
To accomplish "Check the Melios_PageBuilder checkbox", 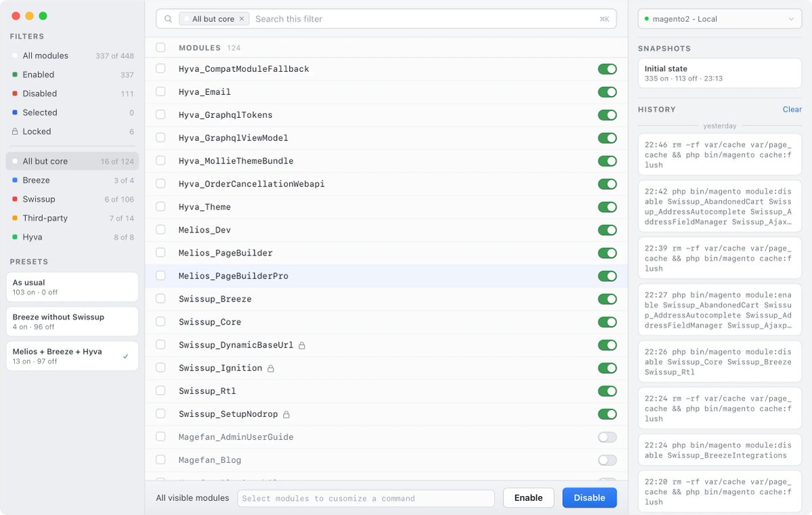I will coord(161,253).
